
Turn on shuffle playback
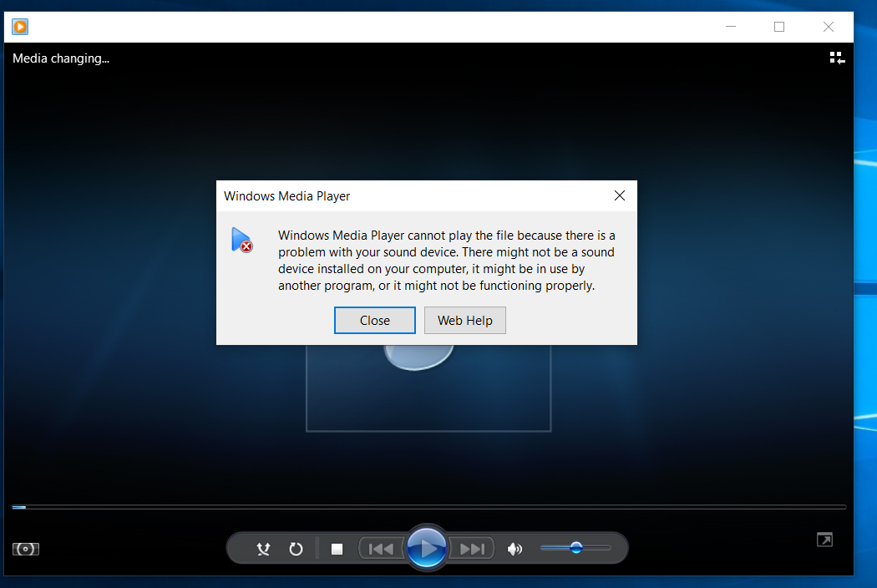point(263,549)
